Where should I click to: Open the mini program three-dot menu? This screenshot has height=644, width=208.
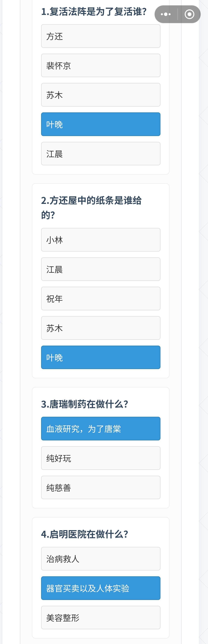tap(166, 14)
